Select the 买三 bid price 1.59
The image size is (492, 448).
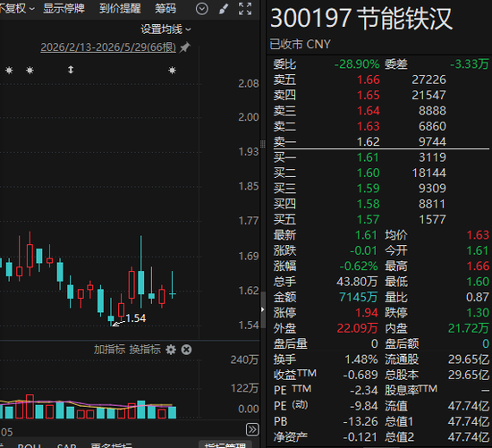tap(369, 189)
